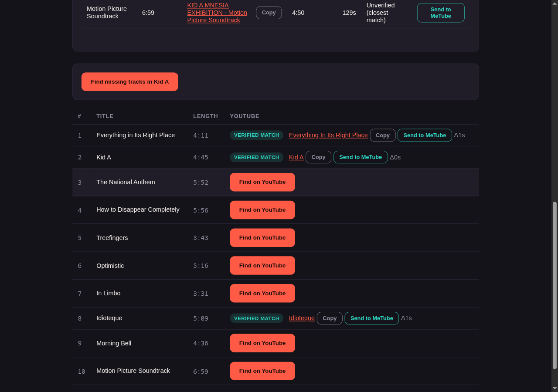Image resolution: width=558 pixels, height=392 pixels.
Task: Find How to Disappear Completely on YouTube
Action: point(262,210)
